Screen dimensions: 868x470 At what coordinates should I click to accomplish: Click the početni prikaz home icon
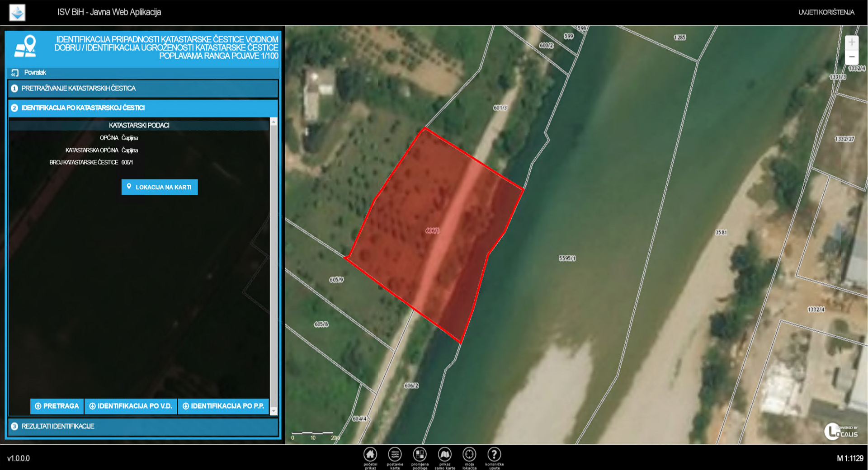[x=370, y=455]
